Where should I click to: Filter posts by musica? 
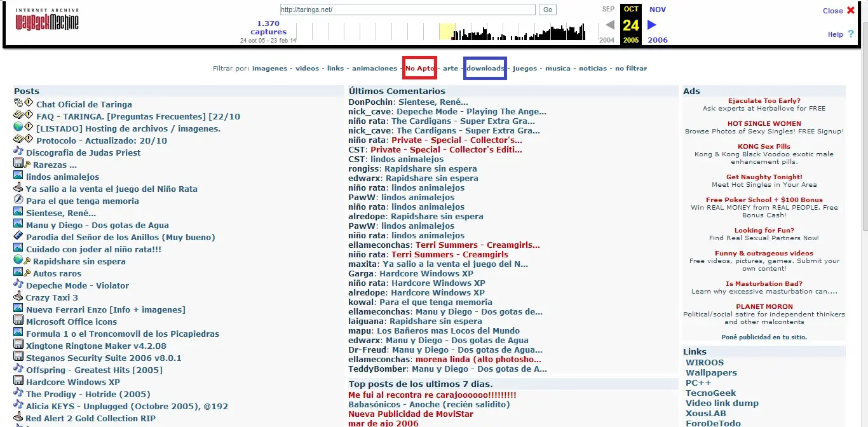coord(558,68)
